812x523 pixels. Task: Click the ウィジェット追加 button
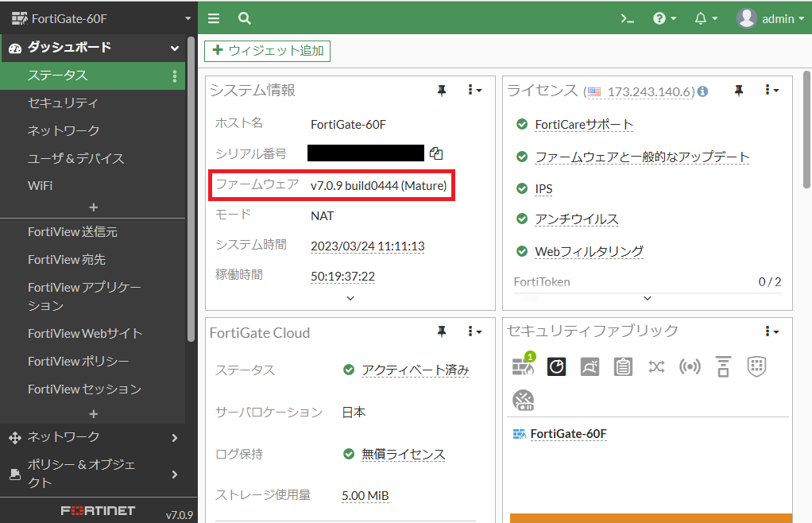[267, 50]
